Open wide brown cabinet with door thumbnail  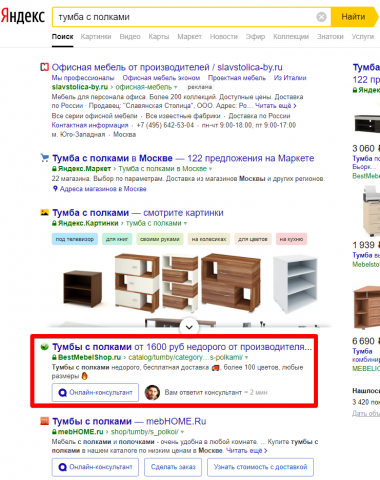pyautogui.click(x=231, y=283)
